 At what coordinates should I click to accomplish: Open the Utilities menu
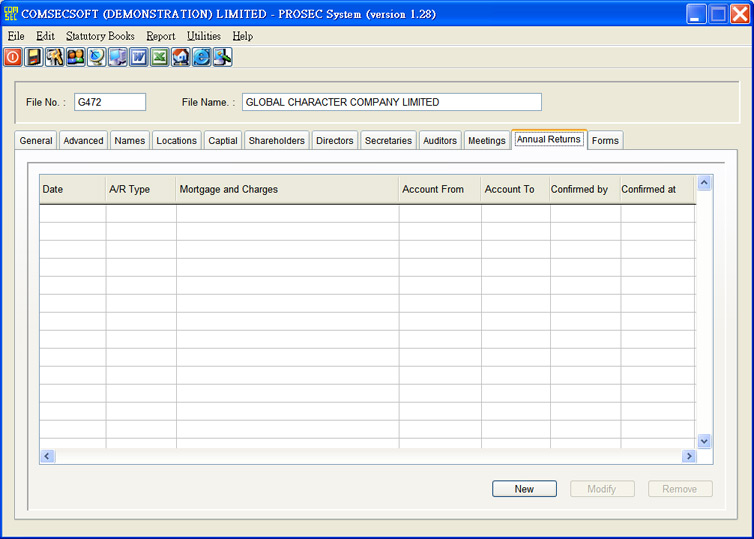(203, 36)
